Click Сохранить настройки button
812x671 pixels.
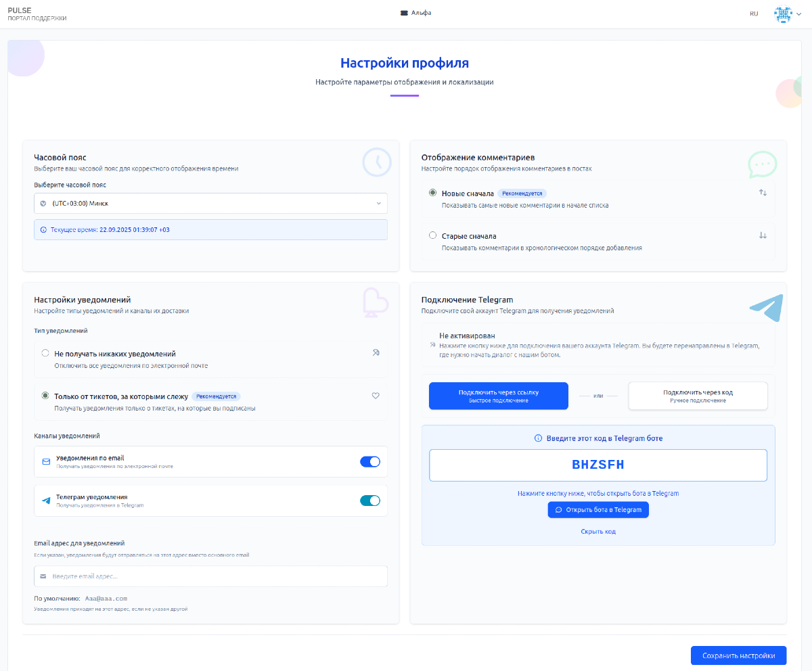pyautogui.click(x=738, y=655)
